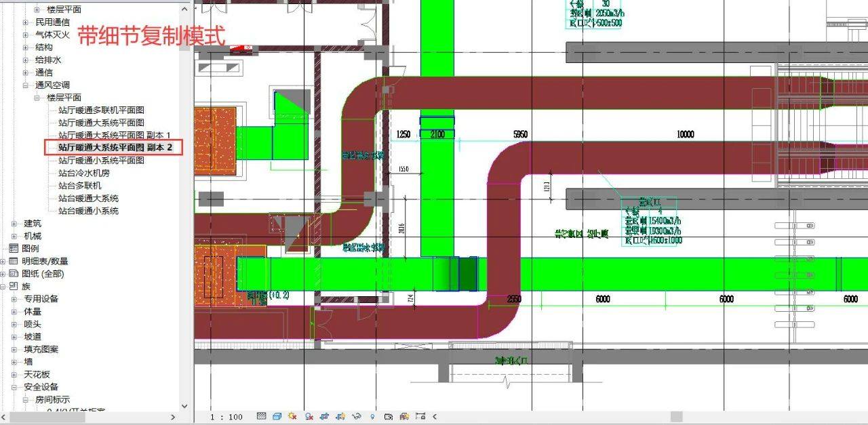Click the reveal hidden elements lightbulb
Screen dimensions: 868x425
(372, 416)
